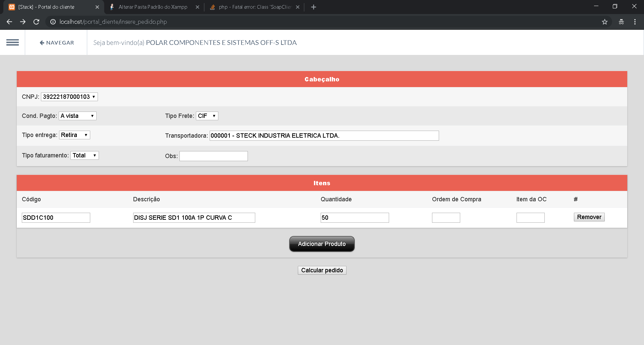Click the Item da OC input field
The height and width of the screenshot is (345, 644).
coord(531,218)
